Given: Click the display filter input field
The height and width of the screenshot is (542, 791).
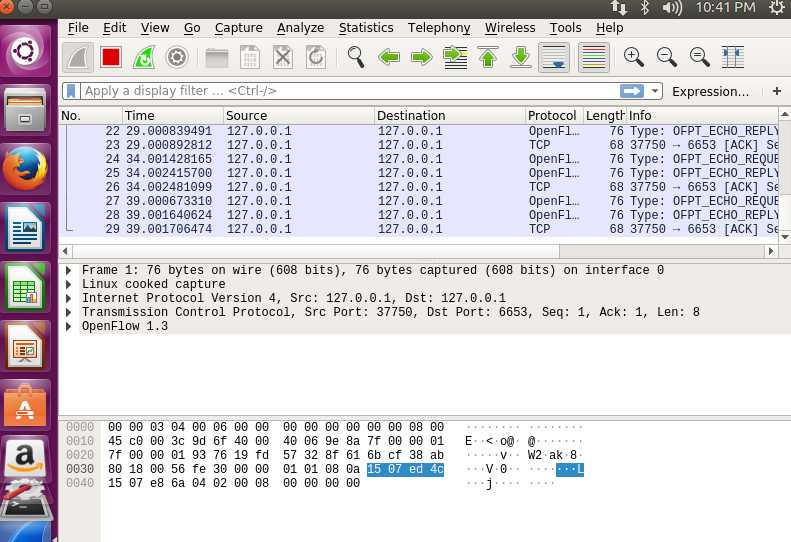Looking at the screenshot, I should click(x=349, y=91).
